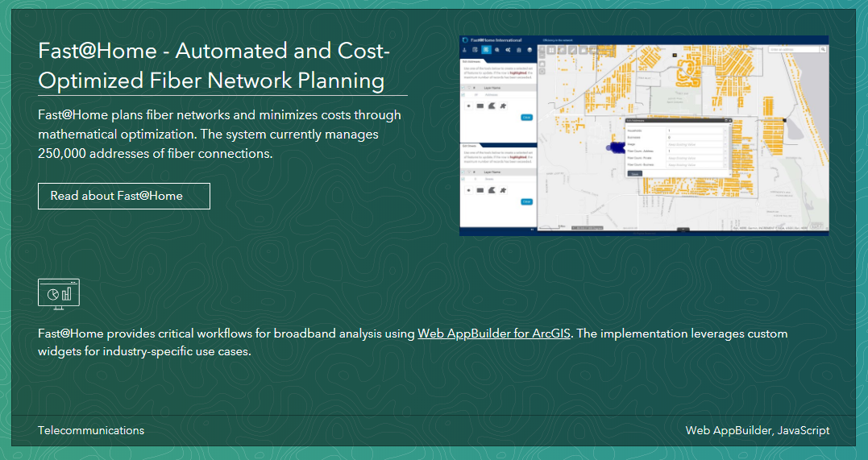Click the 250,000 addresses description paragraph
The height and width of the screenshot is (460, 868).
(x=220, y=134)
